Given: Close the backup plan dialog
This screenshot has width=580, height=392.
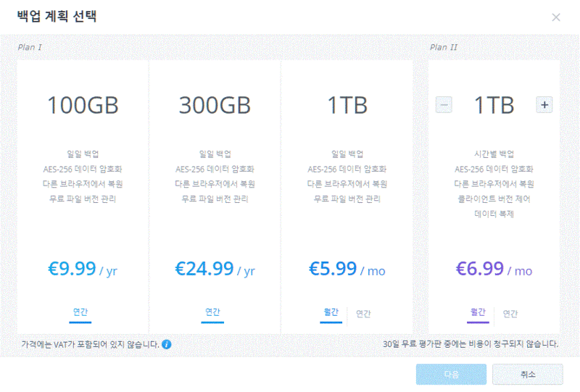Looking at the screenshot, I should point(555,17).
